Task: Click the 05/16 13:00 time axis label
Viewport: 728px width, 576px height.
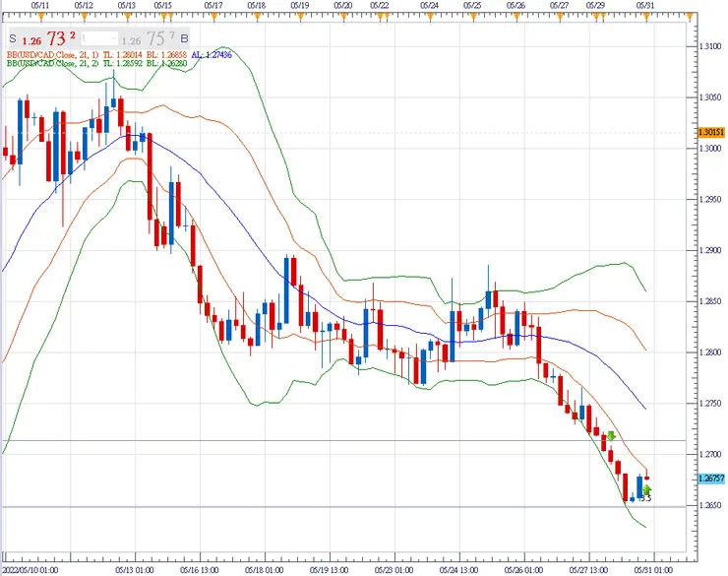Action: point(200,569)
